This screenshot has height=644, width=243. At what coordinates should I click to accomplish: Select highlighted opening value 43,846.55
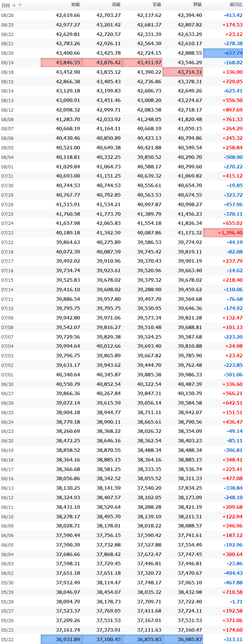pos(61,62)
